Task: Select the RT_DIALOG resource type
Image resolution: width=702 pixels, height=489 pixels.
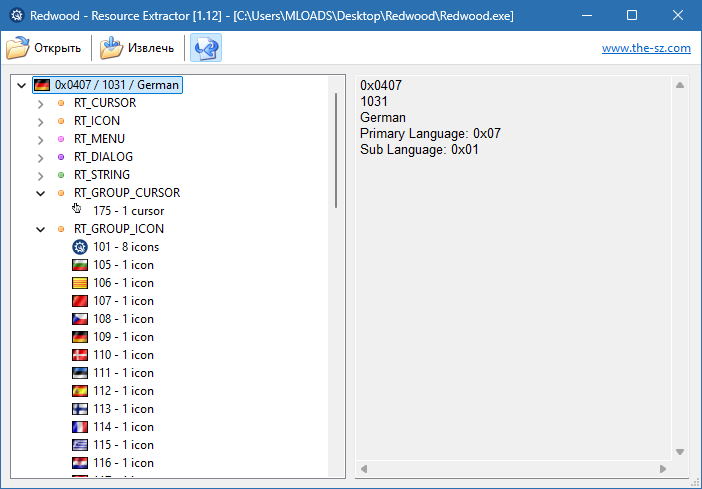Action: point(103,157)
